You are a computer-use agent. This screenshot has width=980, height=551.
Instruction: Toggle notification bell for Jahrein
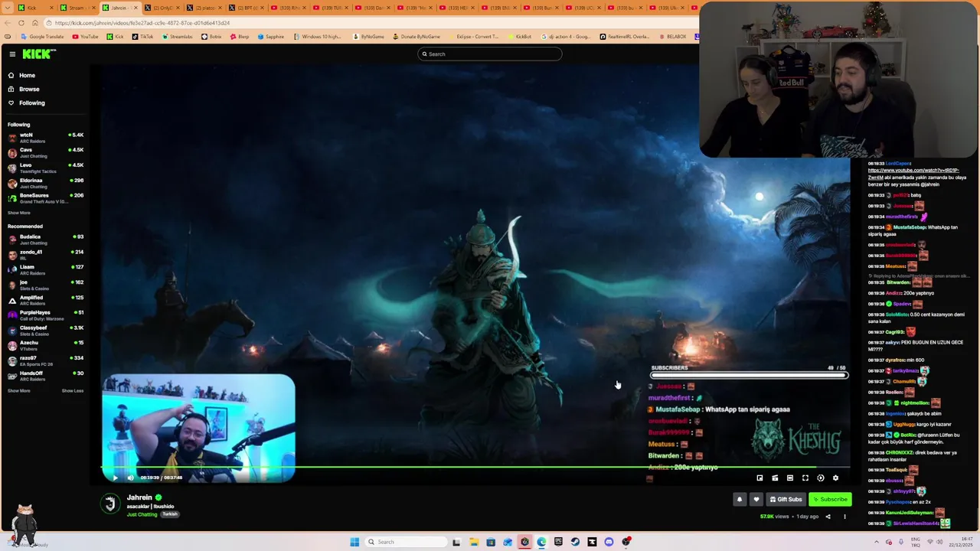pyautogui.click(x=740, y=499)
